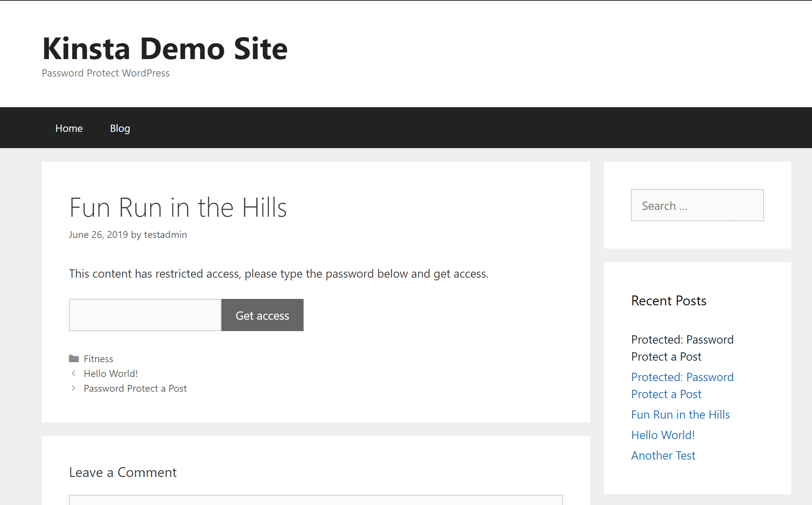
Task: Select the Blog navigation tab
Action: (x=120, y=127)
